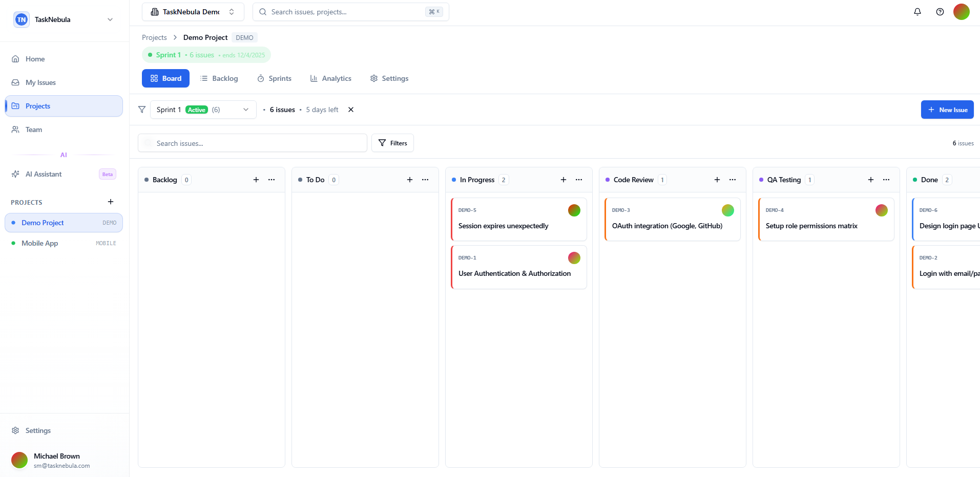Open My Issues from the sidebar

pyautogui.click(x=40, y=82)
